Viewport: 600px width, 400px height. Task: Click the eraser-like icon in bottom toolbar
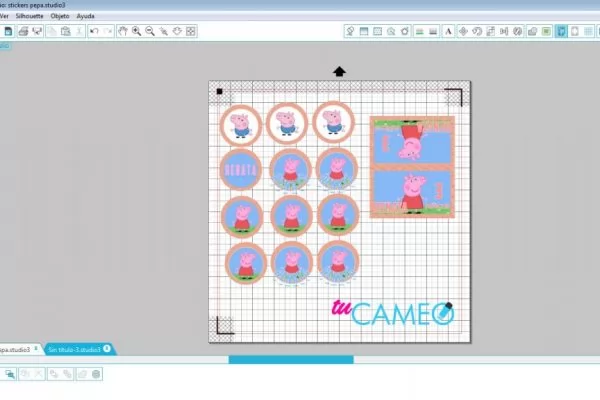point(82,374)
